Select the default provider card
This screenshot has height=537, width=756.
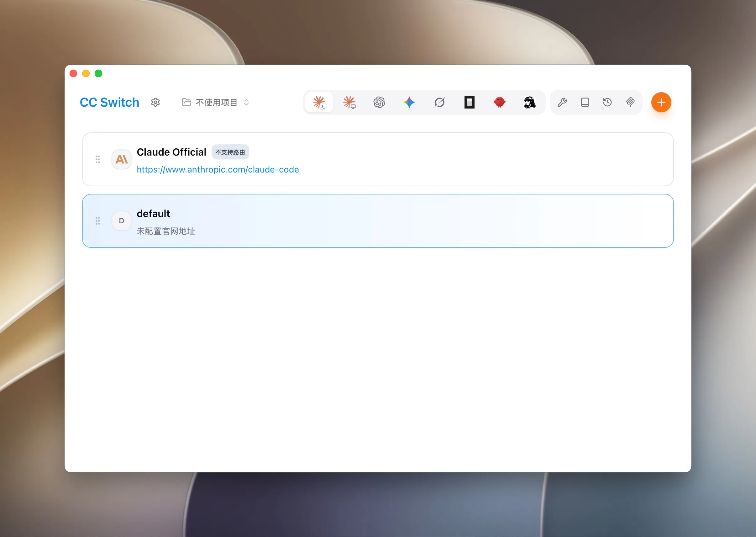click(x=378, y=221)
